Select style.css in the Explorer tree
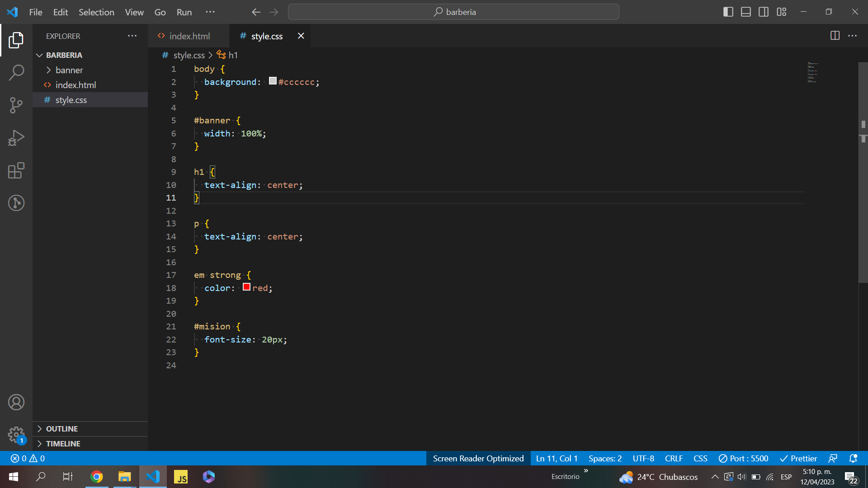The height and width of the screenshot is (488, 868). coord(90,100)
